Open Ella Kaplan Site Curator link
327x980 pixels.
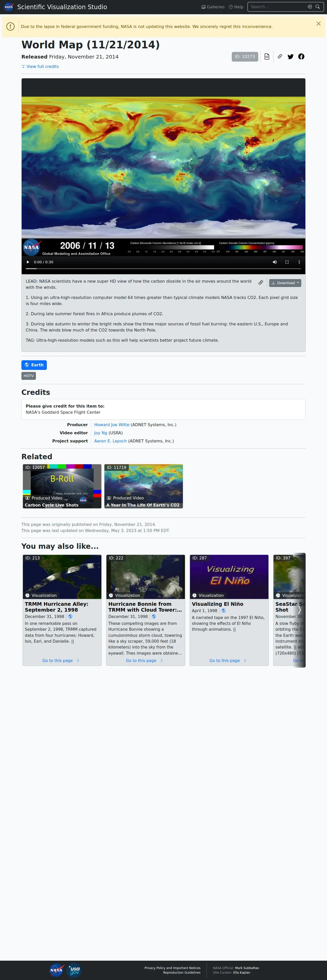coord(242,972)
